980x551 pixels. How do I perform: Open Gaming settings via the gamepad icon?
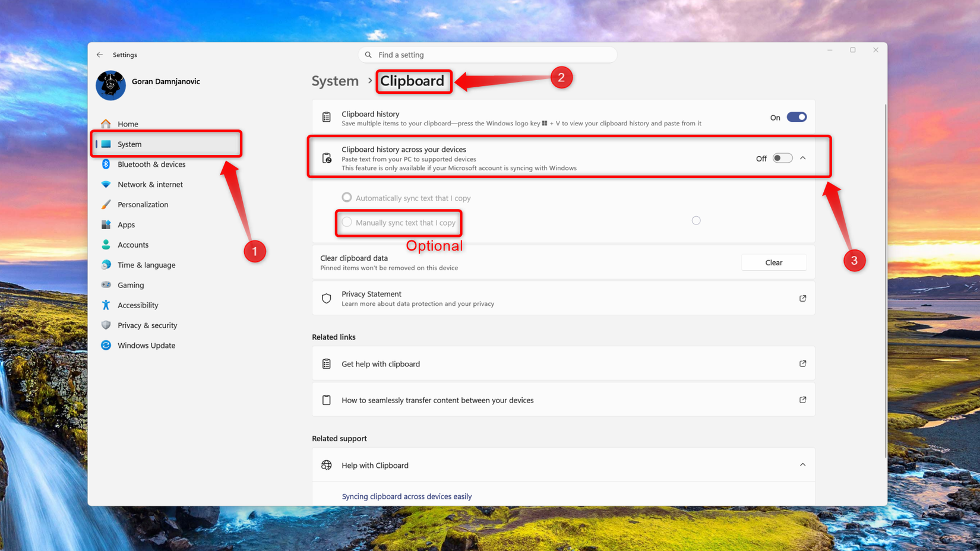click(x=106, y=285)
